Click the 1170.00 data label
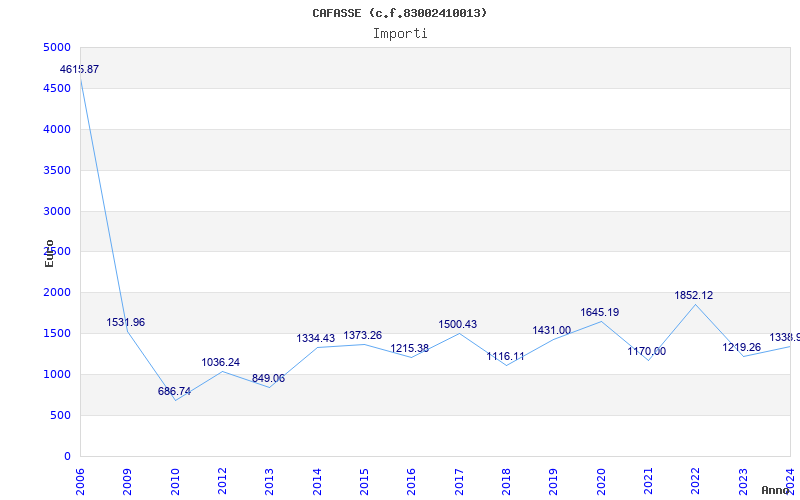 click(x=646, y=352)
